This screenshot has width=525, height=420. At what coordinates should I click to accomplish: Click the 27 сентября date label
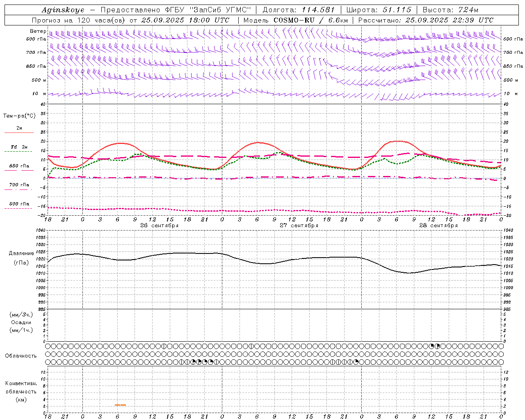(x=299, y=226)
